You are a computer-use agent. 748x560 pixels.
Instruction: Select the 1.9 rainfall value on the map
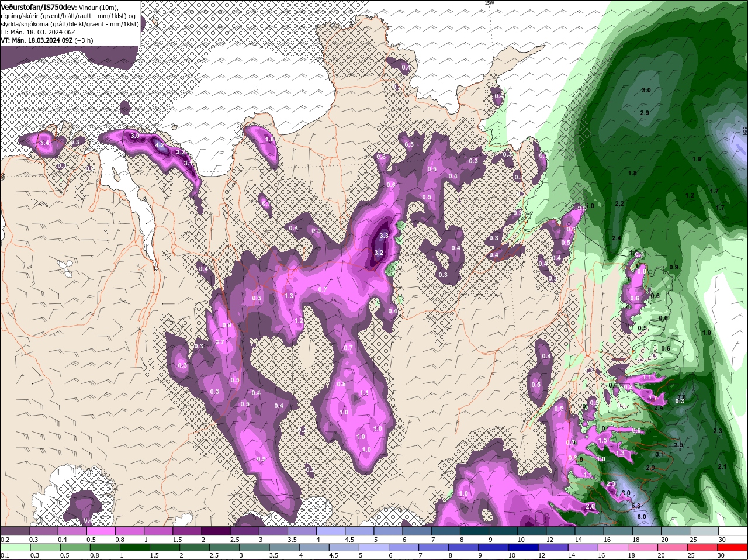click(x=697, y=159)
